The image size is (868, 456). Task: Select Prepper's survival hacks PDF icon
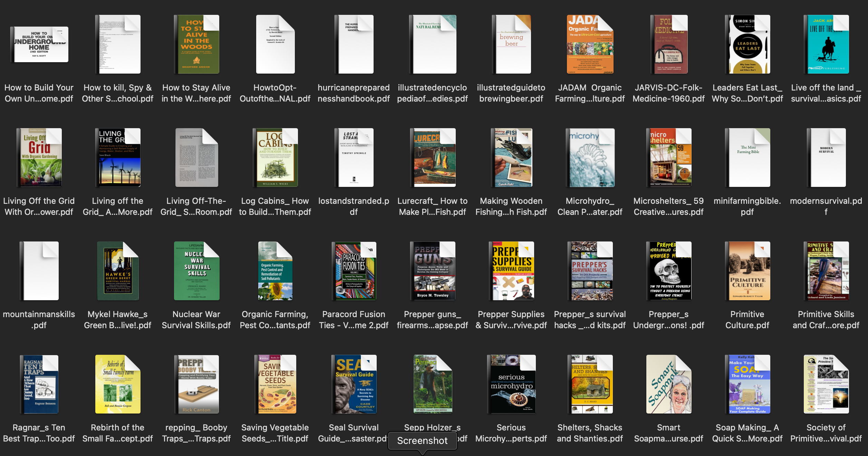click(x=590, y=271)
